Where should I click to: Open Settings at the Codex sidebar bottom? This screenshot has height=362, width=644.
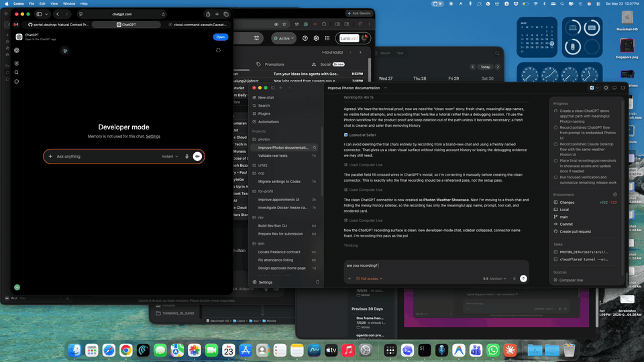point(263,282)
